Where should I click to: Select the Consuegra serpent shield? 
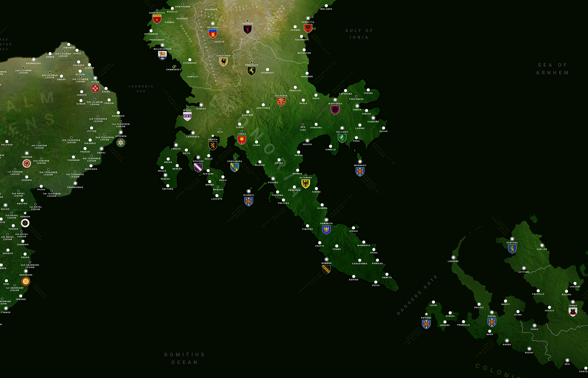click(x=234, y=167)
